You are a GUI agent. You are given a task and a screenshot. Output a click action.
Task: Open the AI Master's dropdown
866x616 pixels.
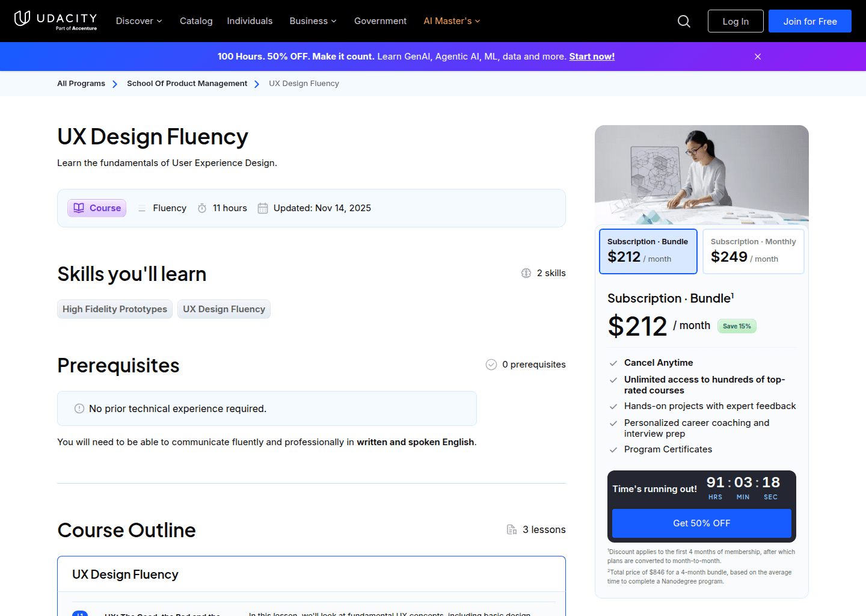point(451,20)
